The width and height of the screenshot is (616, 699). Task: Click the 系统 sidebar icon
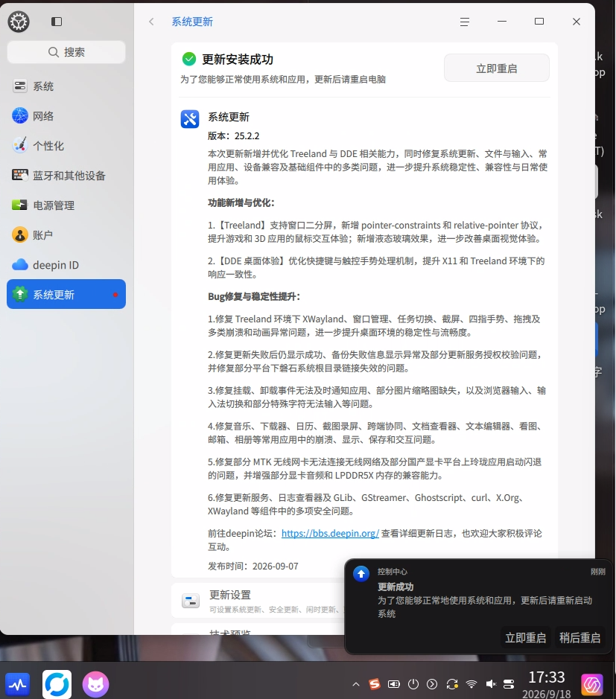click(19, 86)
